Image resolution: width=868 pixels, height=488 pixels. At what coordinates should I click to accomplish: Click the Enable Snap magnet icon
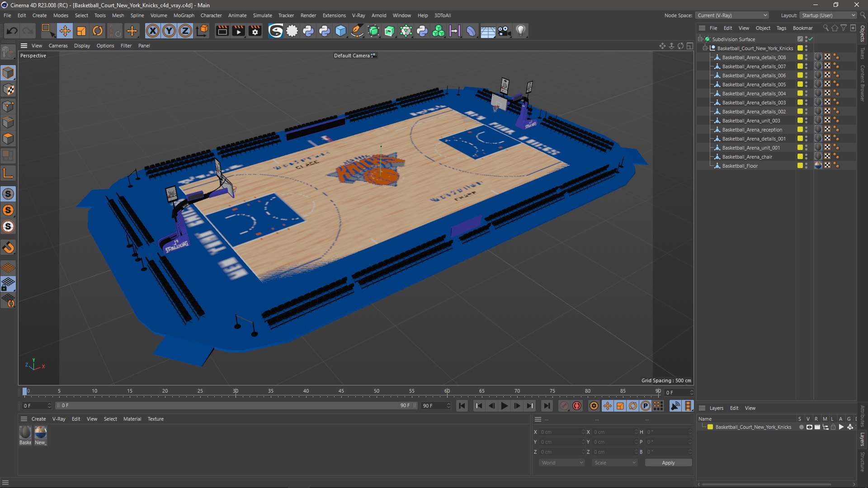pyautogui.click(x=8, y=248)
